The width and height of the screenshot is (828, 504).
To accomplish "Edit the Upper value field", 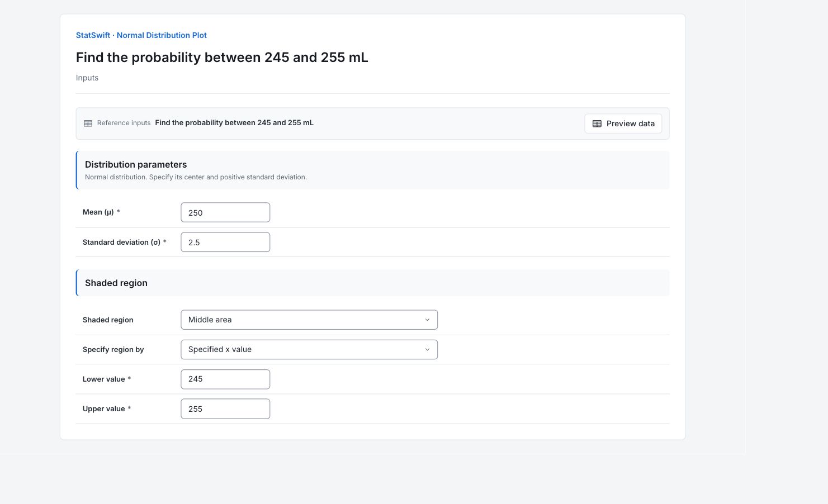I will pyautogui.click(x=225, y=408).
